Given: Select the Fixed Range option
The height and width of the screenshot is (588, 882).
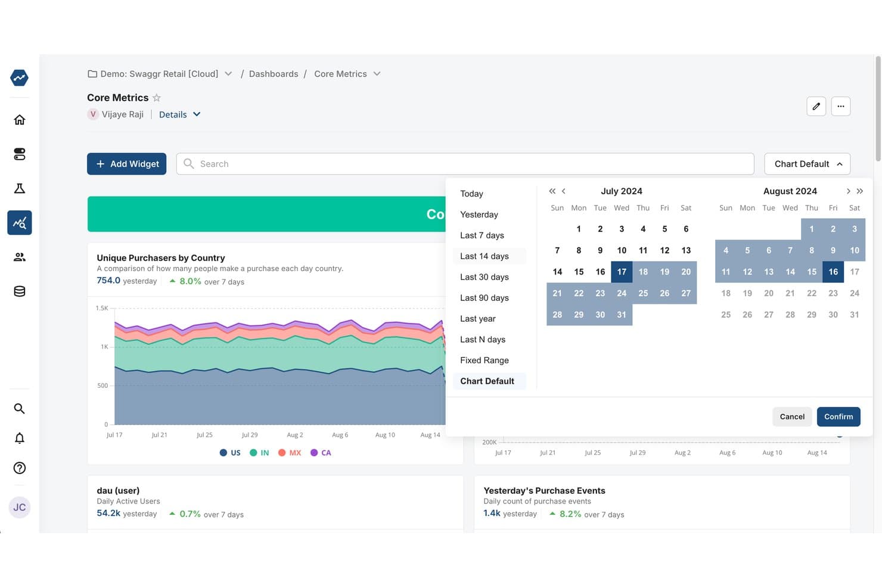Looking at the screenshot, I should point(485,360).
